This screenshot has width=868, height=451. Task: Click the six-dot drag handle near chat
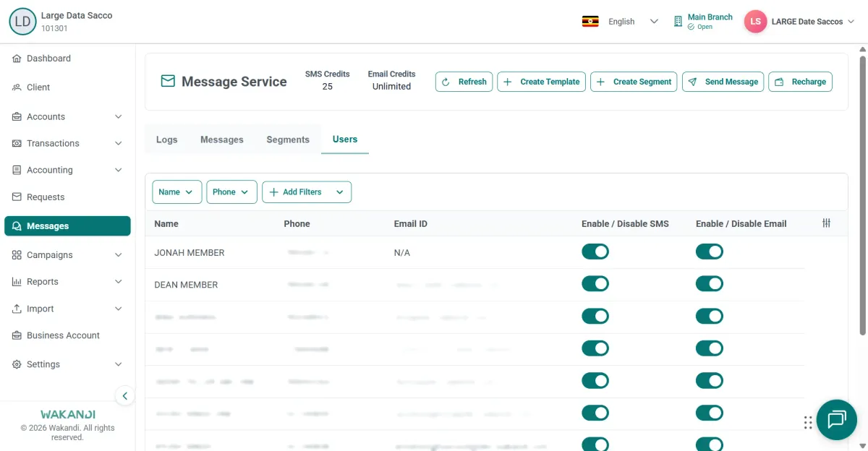808,423
